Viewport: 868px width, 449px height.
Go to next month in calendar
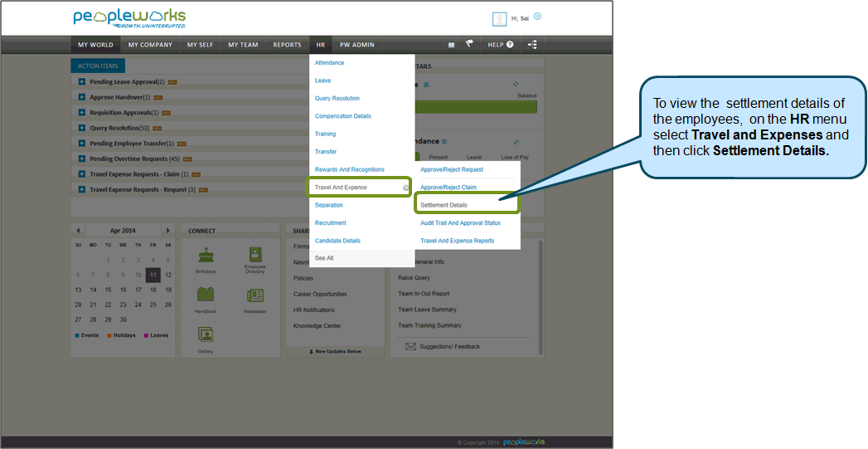(x=168, y=231)
